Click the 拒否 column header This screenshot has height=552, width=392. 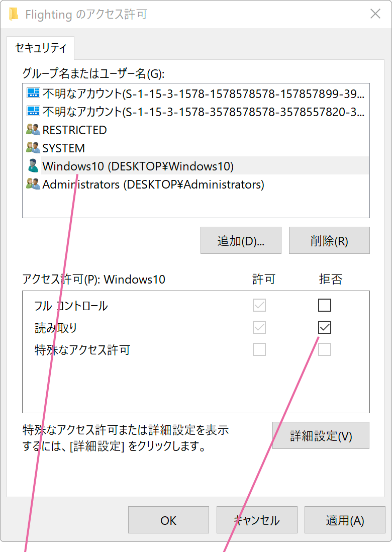(x=330, y=279)
